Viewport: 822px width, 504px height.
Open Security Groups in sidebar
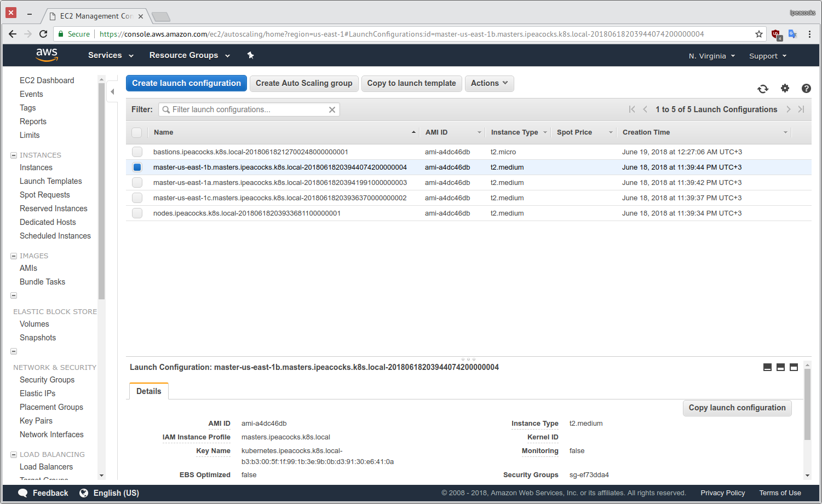47,380
